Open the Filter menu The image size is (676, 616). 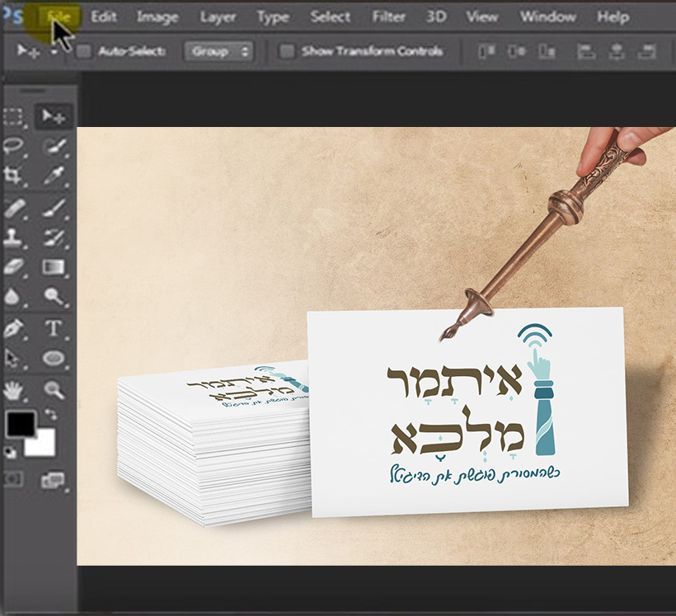pyautogui.click(x=388, y=17)
